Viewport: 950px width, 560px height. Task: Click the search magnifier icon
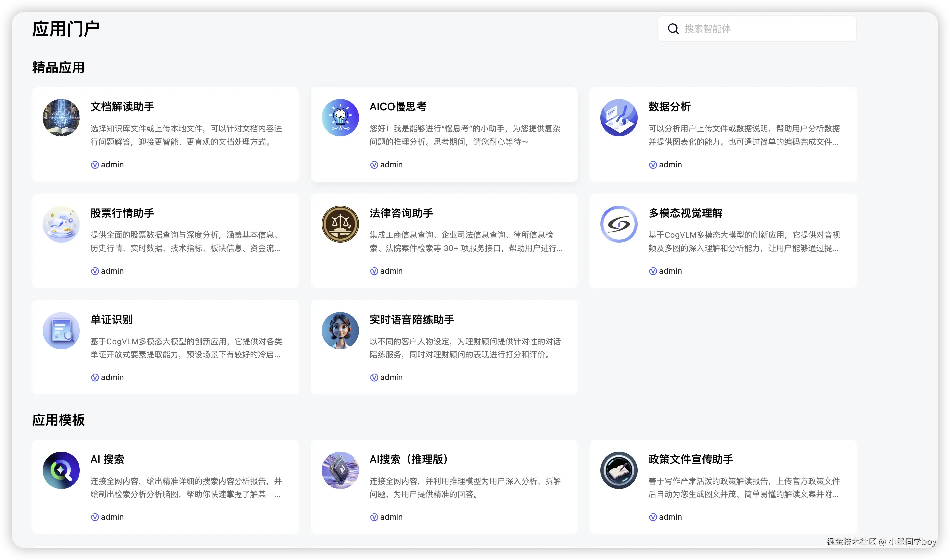[x=673, y=29]
